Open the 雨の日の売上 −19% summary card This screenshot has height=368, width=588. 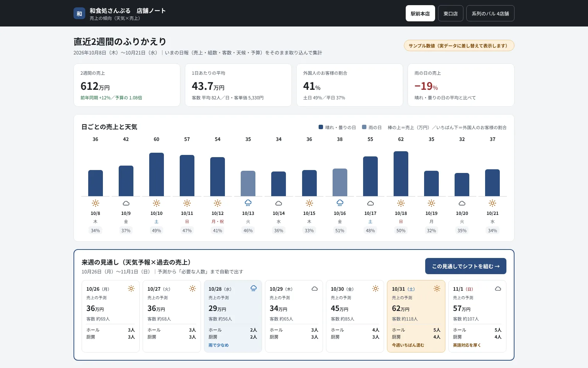click(461, 85)
